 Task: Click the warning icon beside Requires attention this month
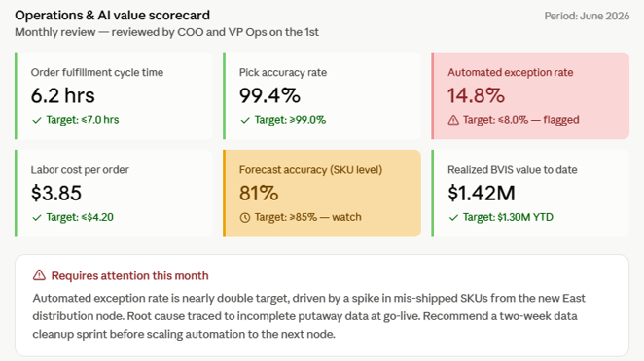click(39, 275)
